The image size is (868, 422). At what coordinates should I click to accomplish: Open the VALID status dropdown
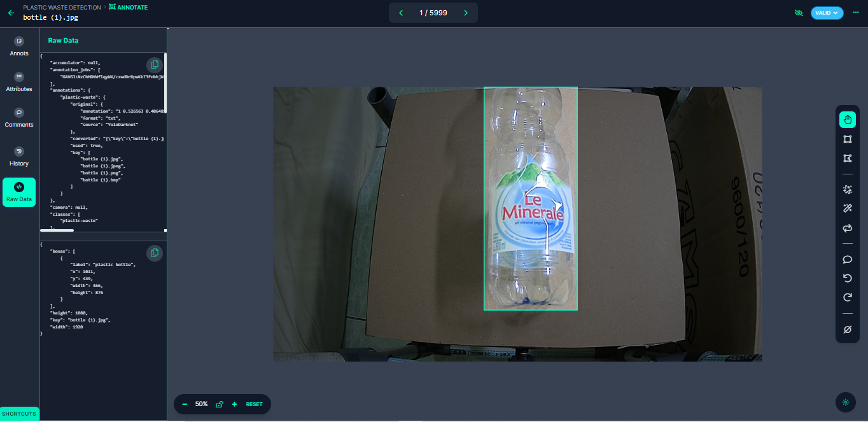pos(827,13)
